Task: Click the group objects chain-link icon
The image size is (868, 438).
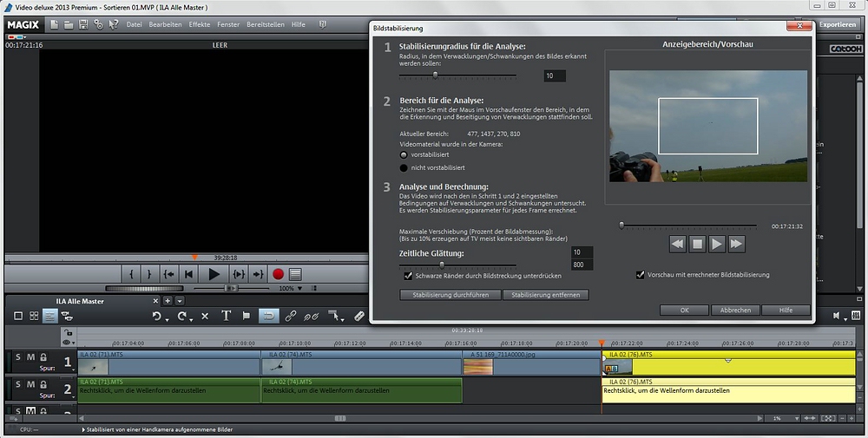Action: (291, 316)
